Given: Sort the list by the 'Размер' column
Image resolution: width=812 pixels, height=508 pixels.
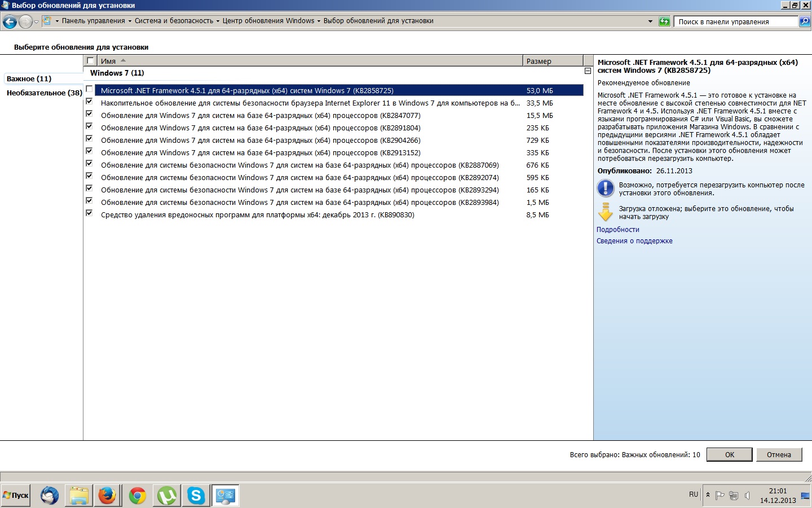Looking at the screenshot, I should point(553,61).
